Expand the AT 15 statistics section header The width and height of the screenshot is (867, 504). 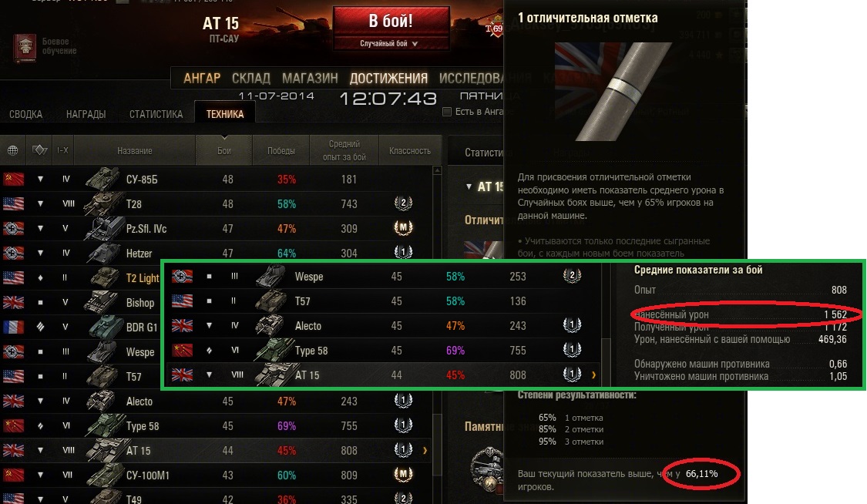pos(483,186)
